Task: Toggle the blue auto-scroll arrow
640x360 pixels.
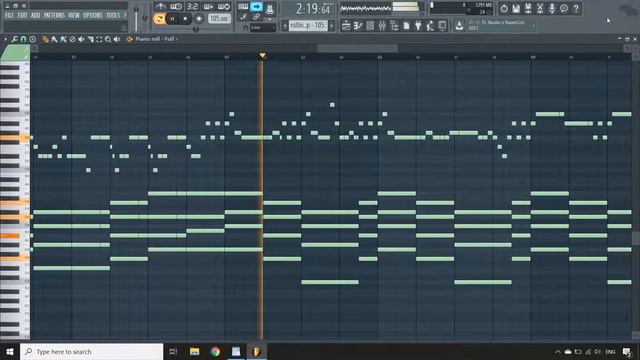Action: (x=256, y=7)
